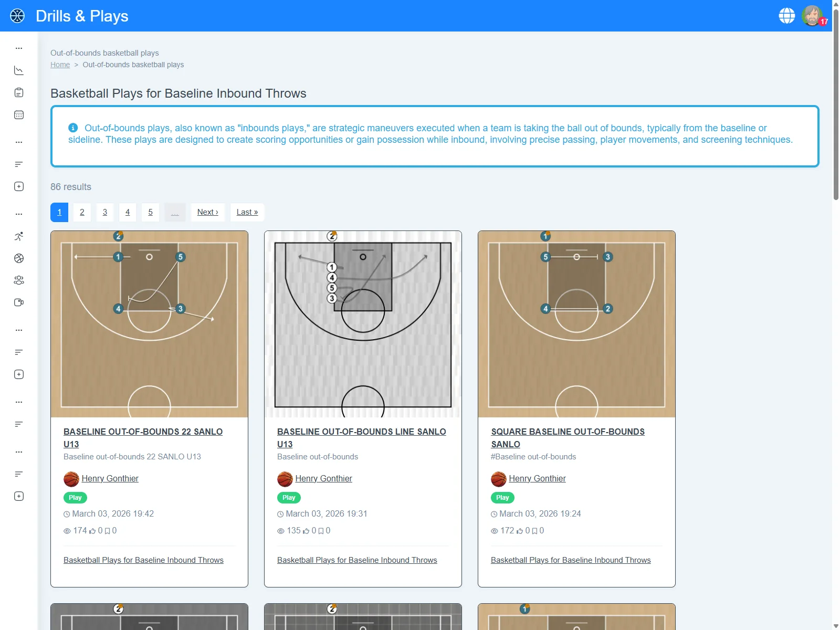Select the basketball icon in left sidebar
Viewport: 840px width, 630px height.
click(19, 258)
